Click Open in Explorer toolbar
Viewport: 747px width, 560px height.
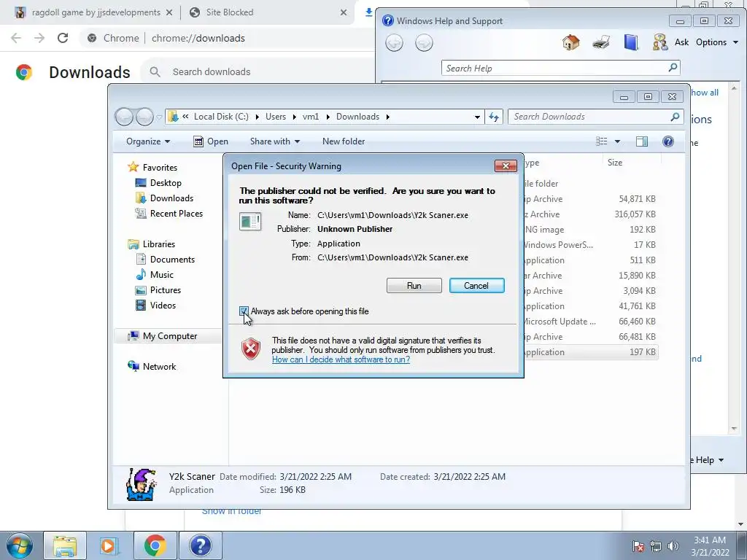211,141
